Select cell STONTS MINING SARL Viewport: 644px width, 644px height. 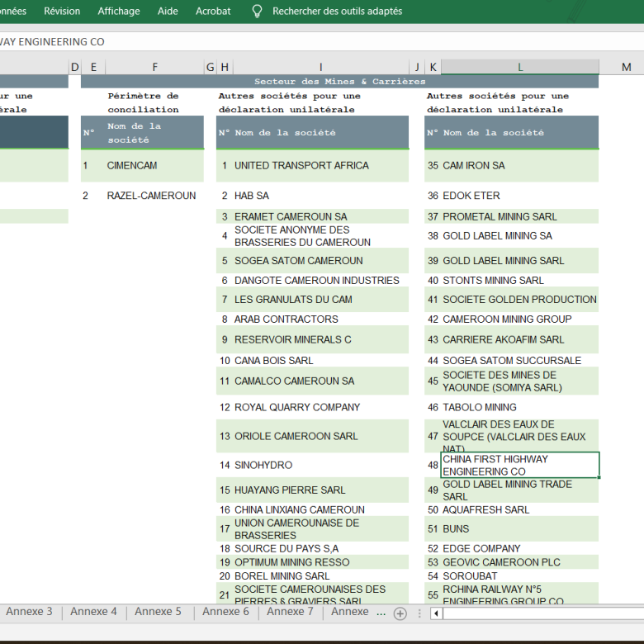(x=520, y=280)
